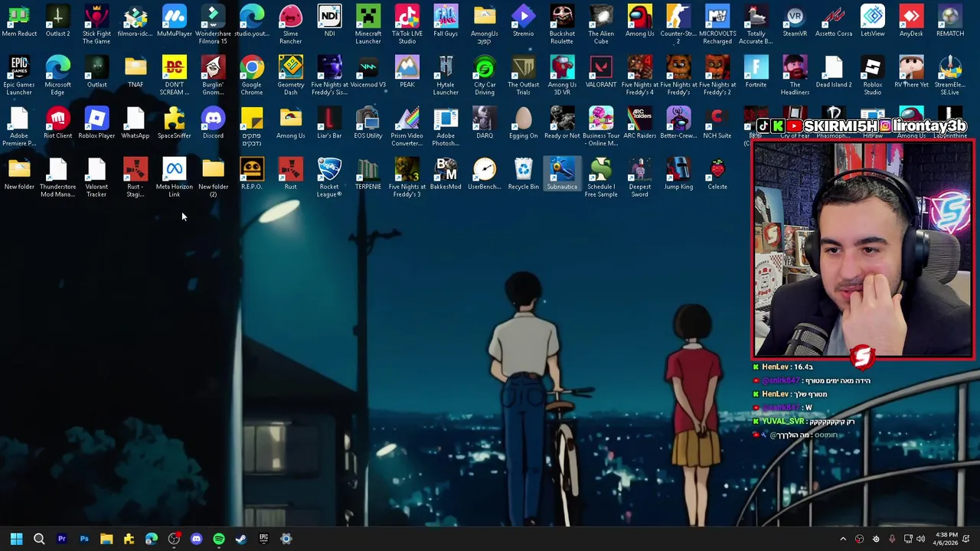Launch Outlast 2 from the desktop
The height and width of the screenshot is (551, 980).
click(57, 21)
